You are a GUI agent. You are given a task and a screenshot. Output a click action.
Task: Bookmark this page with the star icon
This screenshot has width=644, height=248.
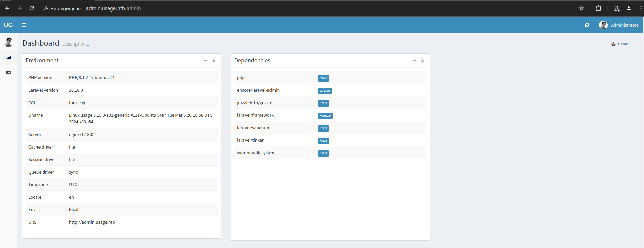[x=582, y=8]
